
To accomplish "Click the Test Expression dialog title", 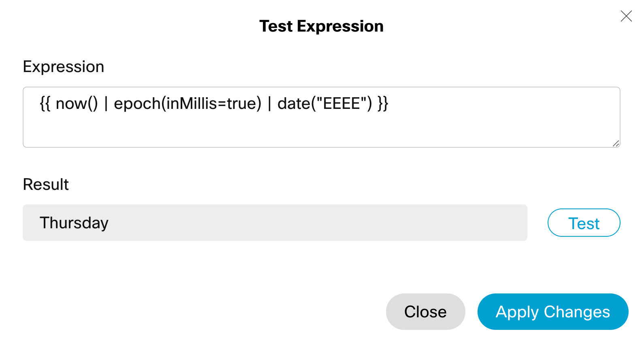I will 321,26.
